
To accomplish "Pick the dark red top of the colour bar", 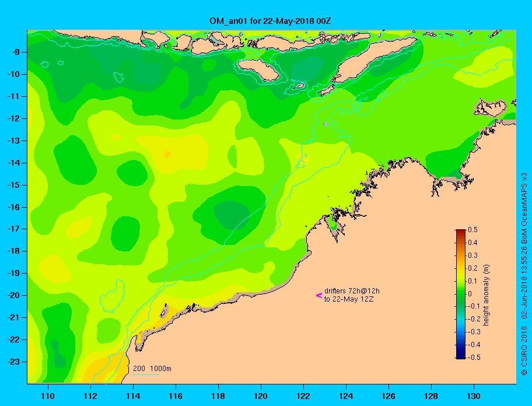I will point(461,232).
